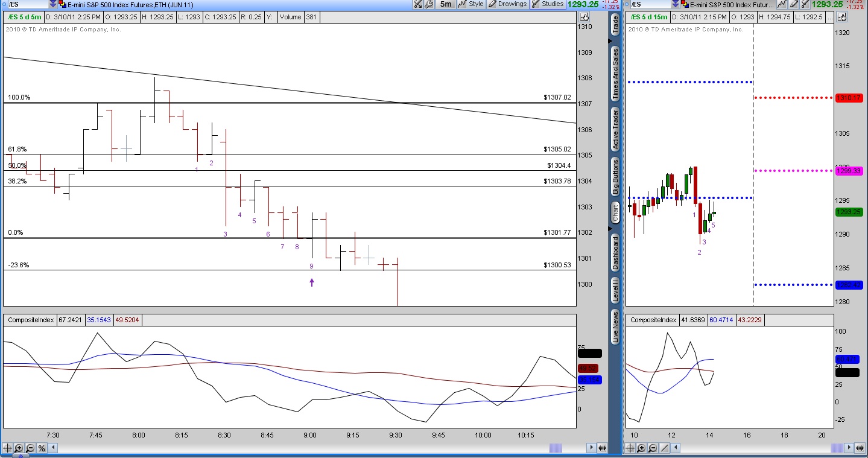Open the Level II sidebar tab
This screenshot has height=458, width=868.
tap(615, 290)
